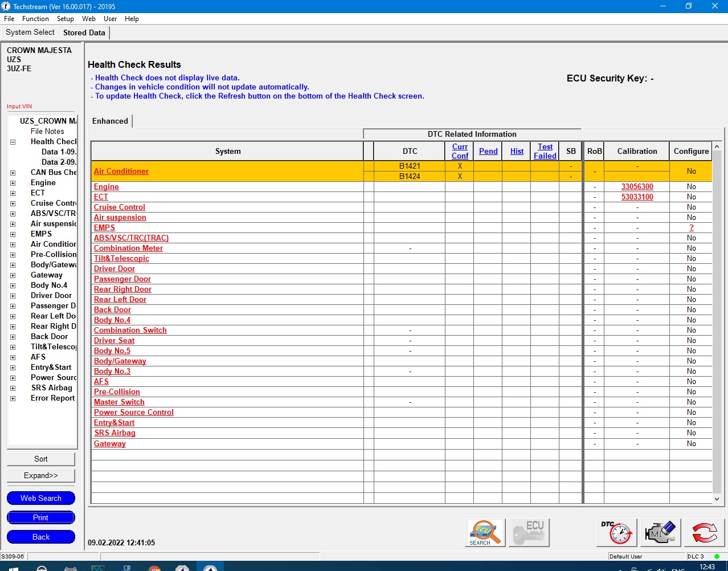Open the Windows Start menu
Image resolution: width=728 pixels, height=571 pixels.
14,568
